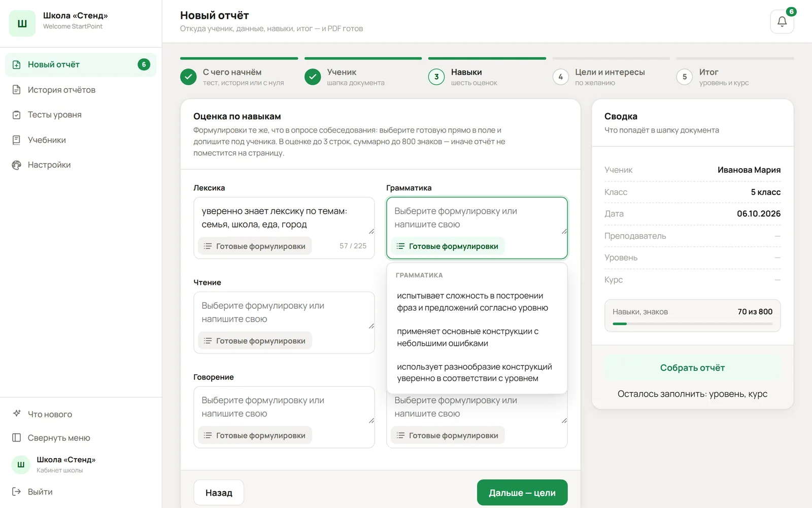Open Что нового
Image resolution: width=812 pixels, height=508 pixels.
pyautogui.click(x=50, y=414)
